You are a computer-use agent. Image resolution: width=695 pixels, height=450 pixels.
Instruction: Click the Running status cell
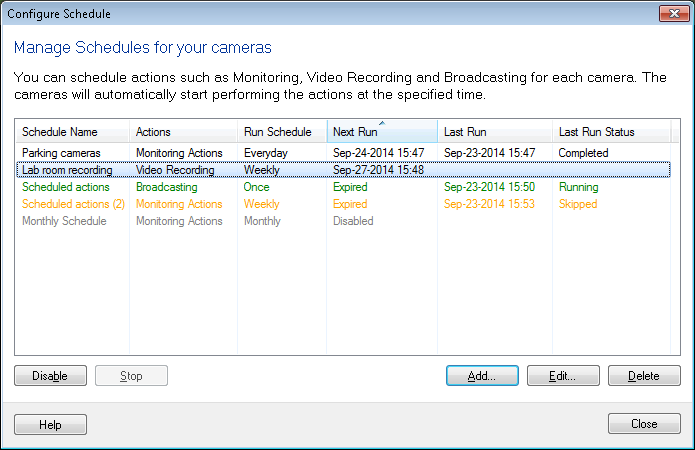578,187
